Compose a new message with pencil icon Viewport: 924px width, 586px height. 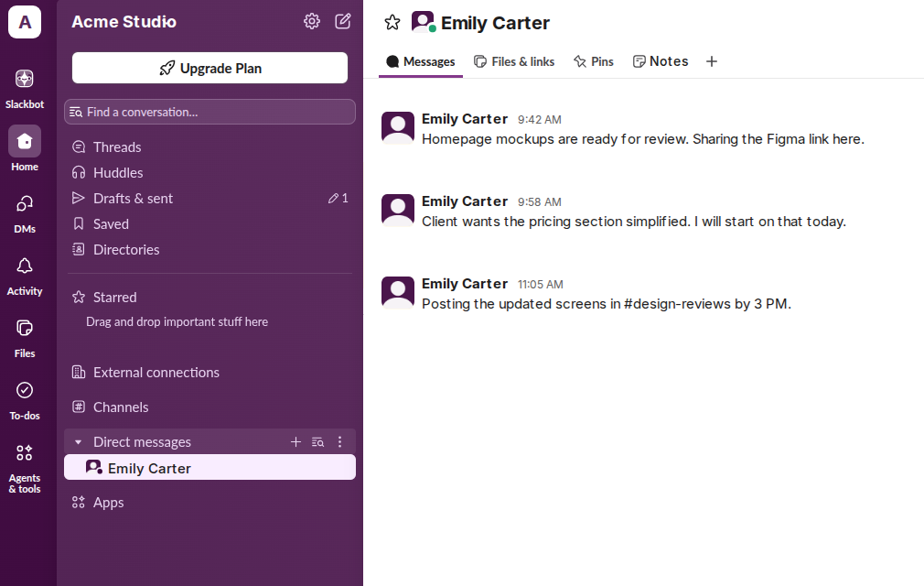343,22
